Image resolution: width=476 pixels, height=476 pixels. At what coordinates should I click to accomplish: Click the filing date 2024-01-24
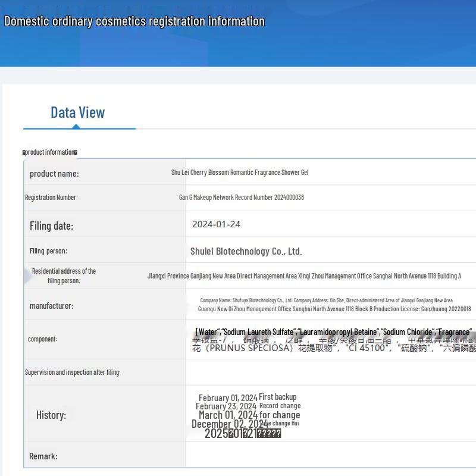click(x=216, y=224)
